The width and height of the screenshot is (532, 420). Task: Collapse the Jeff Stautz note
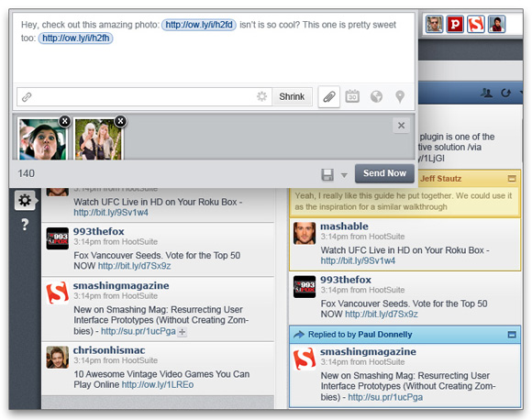point(512,179)
